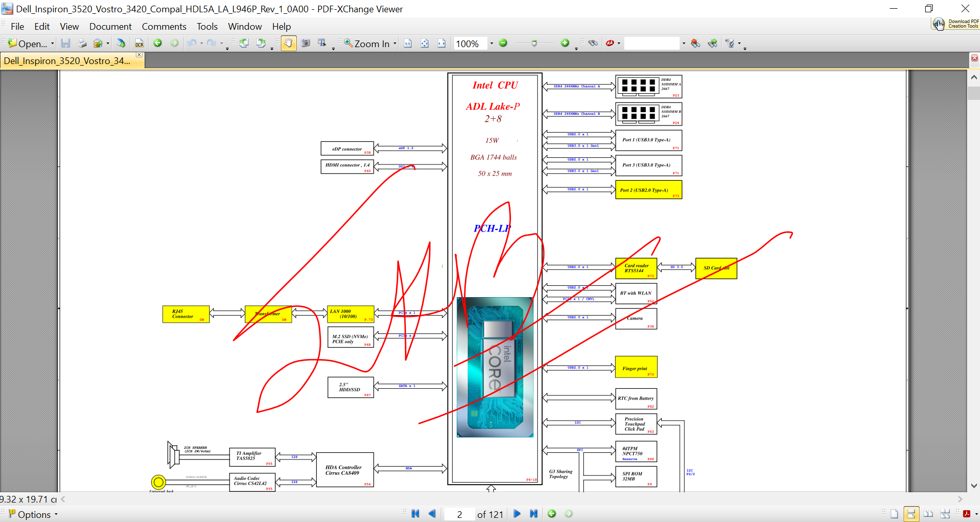
Task: Switch to Continuous Facing layout
Action: tap(945, 514)
